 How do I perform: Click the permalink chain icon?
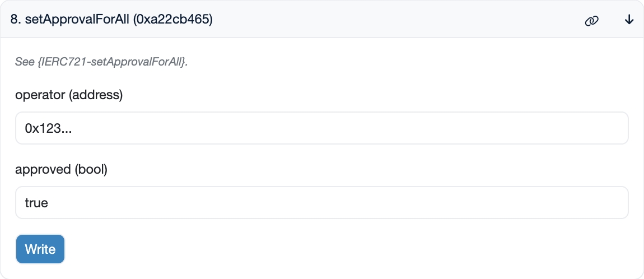[591, 21]
